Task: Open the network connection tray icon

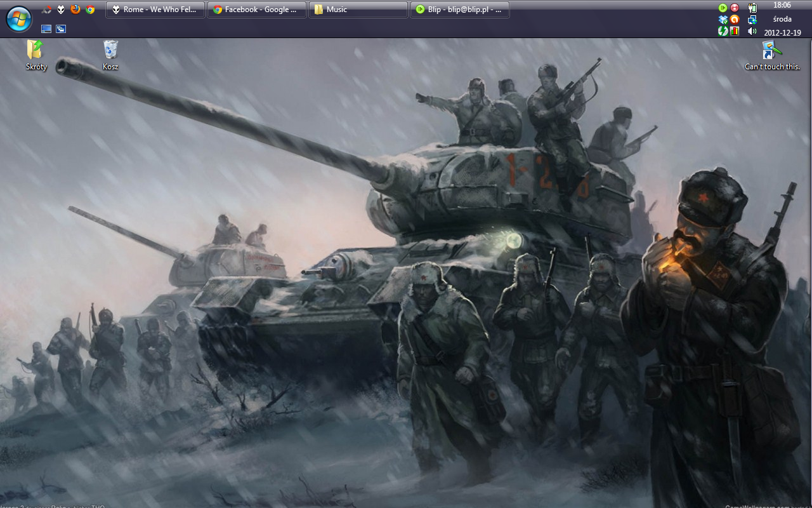Action: (752, 19)
